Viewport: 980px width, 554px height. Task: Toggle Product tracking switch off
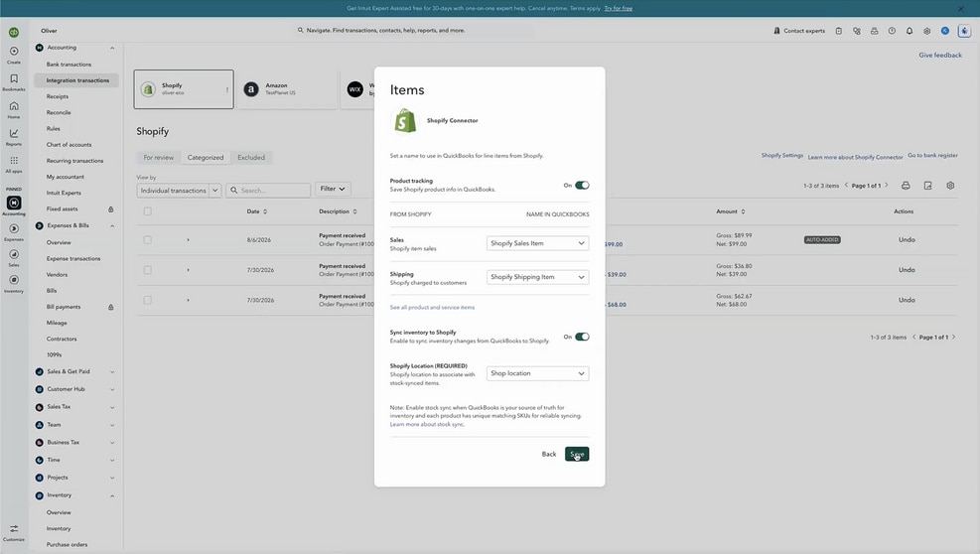click(582, 185)
